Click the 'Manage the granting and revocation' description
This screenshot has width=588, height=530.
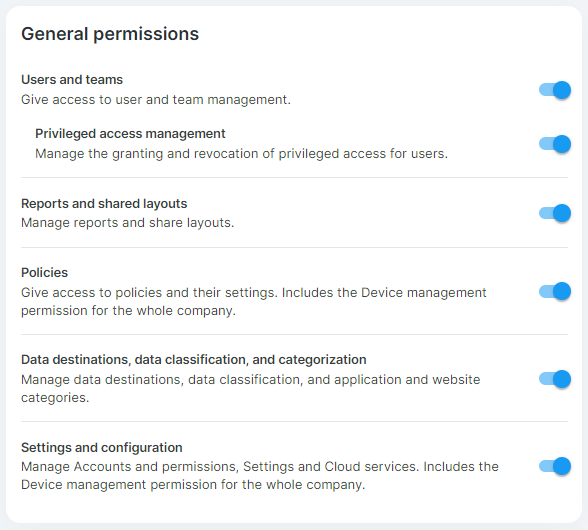click(242, 154)
